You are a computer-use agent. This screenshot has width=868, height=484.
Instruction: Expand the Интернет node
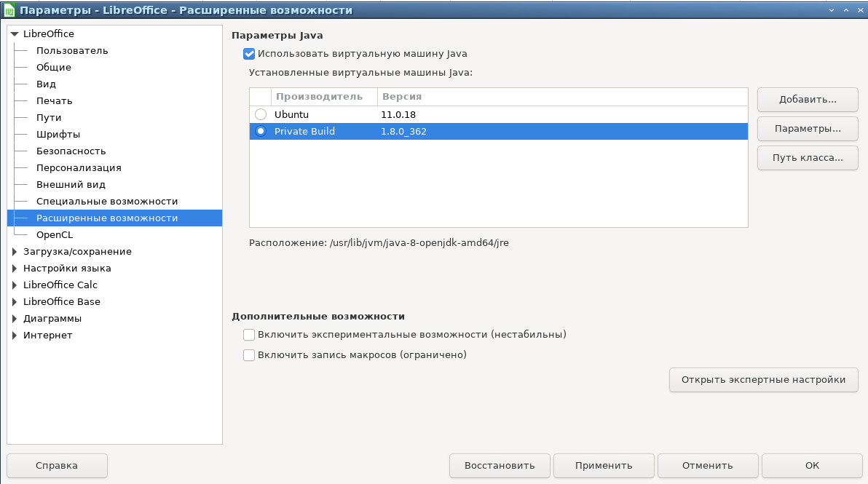[15, 336]
